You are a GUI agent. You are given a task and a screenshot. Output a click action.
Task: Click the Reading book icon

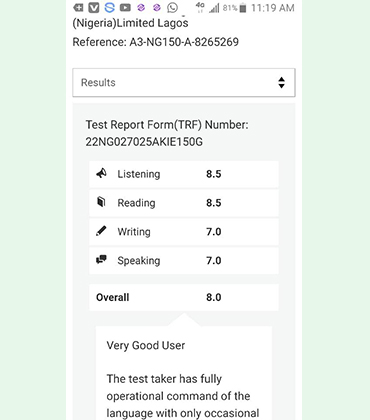point(101,202)
